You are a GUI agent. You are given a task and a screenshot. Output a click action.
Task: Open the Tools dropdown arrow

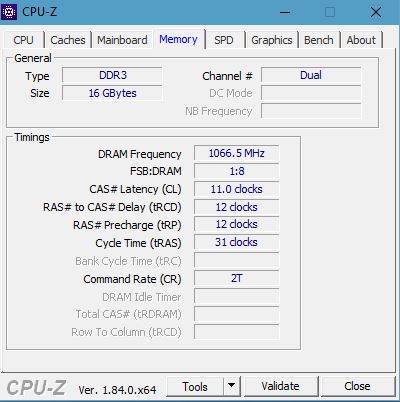[232, 386]
